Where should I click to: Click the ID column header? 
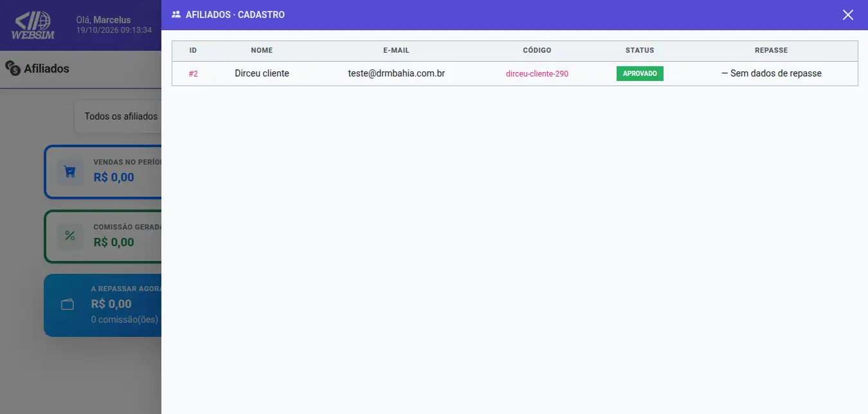pos(193,50)
